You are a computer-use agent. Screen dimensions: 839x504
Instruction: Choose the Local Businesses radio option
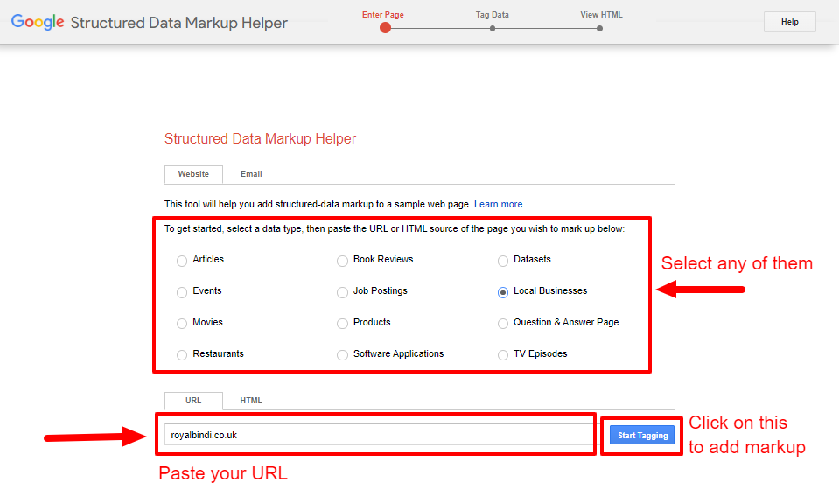(503, 292)
